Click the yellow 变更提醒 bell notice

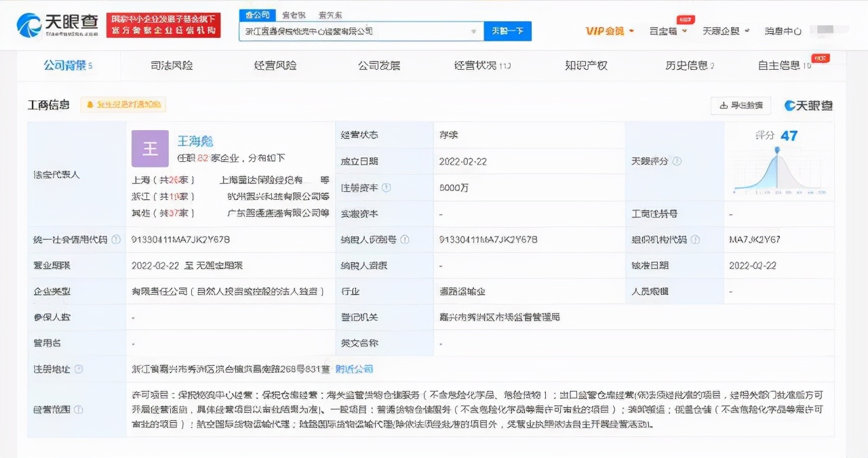124,105
